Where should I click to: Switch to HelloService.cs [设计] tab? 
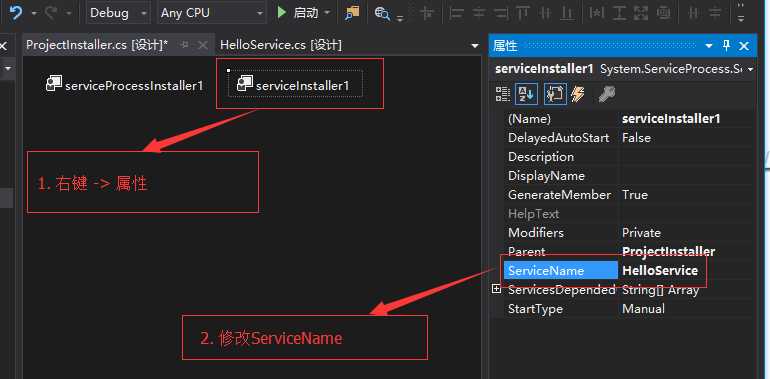coord(281,45)
